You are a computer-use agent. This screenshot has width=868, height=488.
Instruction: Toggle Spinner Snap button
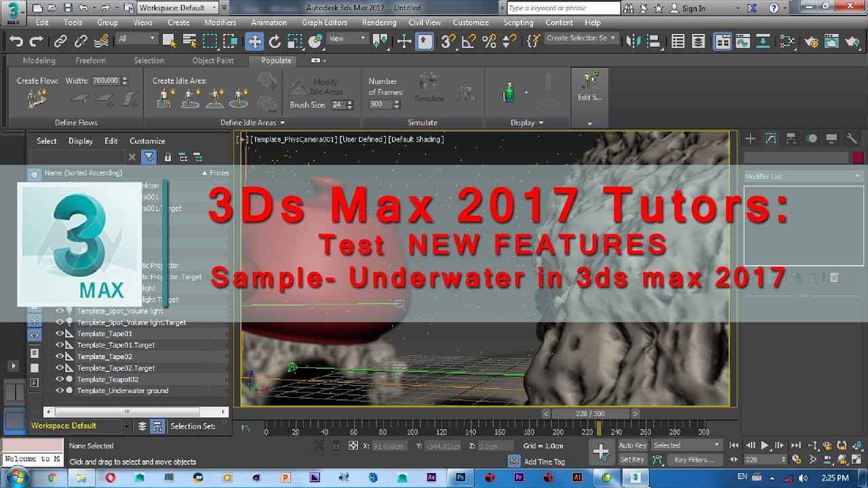click(510, 41)
